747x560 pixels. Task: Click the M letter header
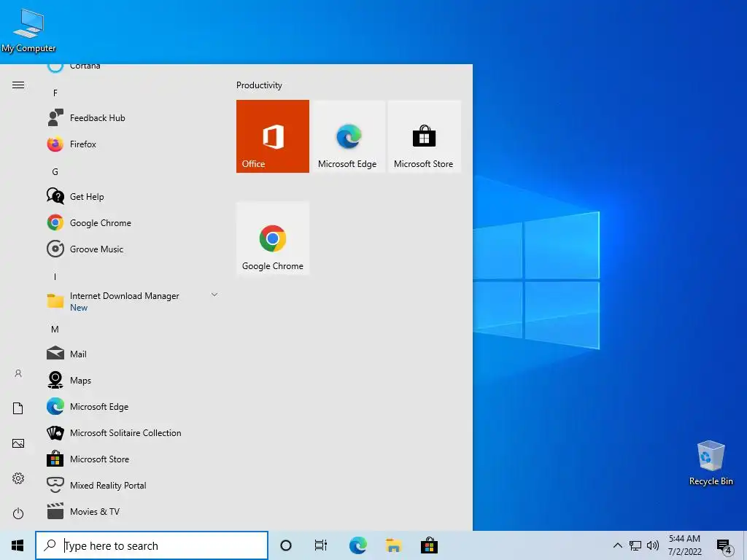[55, 329]
